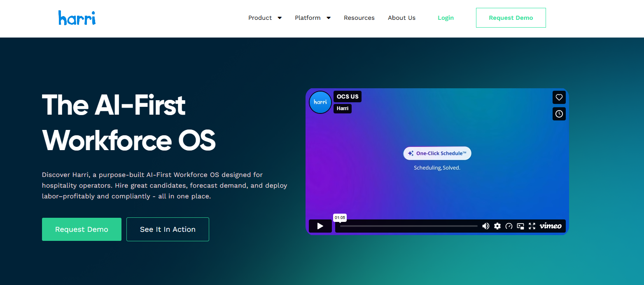Click the "Discover Harri" description paragraph

[x=165, y=186]
